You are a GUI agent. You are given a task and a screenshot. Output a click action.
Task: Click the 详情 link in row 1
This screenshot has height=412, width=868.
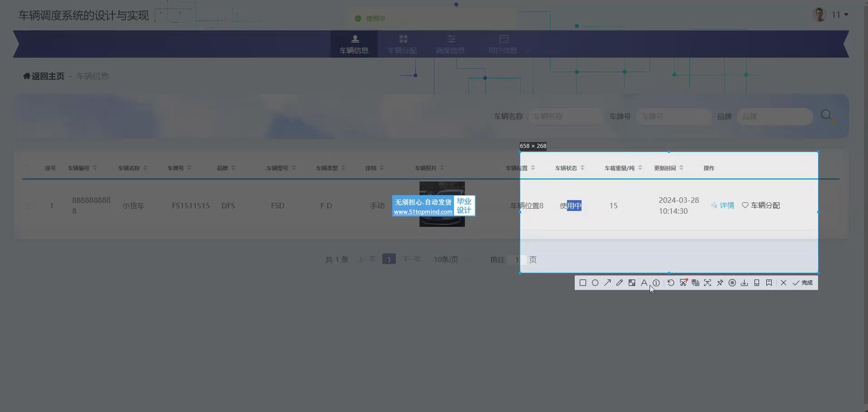723,206
